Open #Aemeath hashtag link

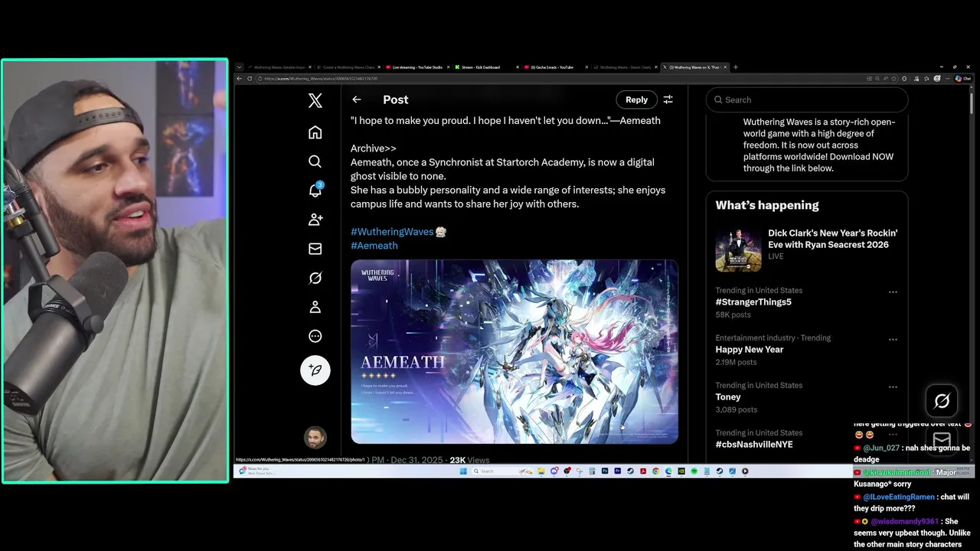pos(374,246)
